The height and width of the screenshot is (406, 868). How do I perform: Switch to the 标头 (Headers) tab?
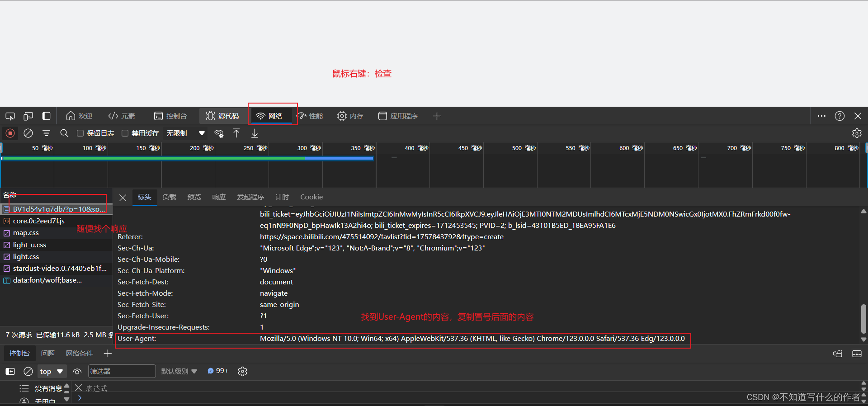(x=144, y=197)
